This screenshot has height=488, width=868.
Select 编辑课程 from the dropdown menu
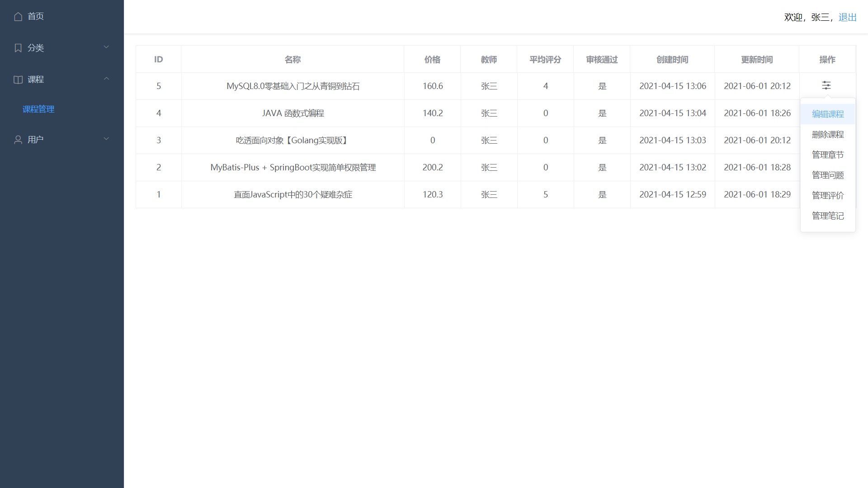tap(827, 114)
